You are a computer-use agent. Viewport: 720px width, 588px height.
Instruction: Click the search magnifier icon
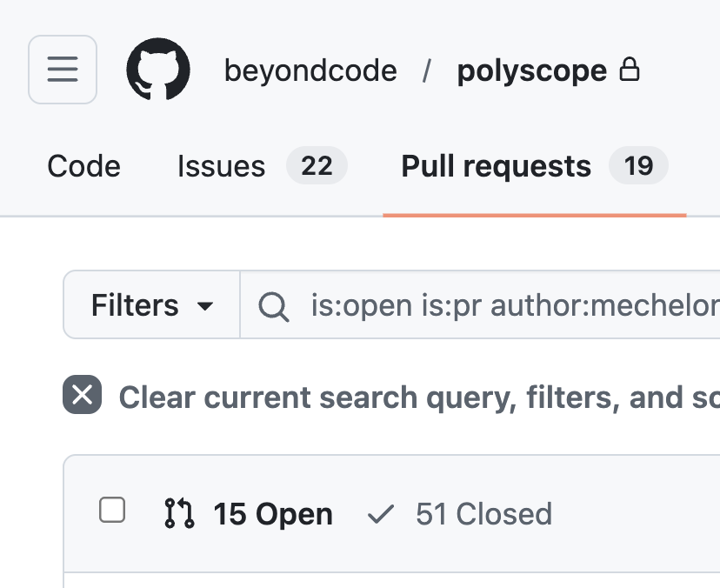274,306
